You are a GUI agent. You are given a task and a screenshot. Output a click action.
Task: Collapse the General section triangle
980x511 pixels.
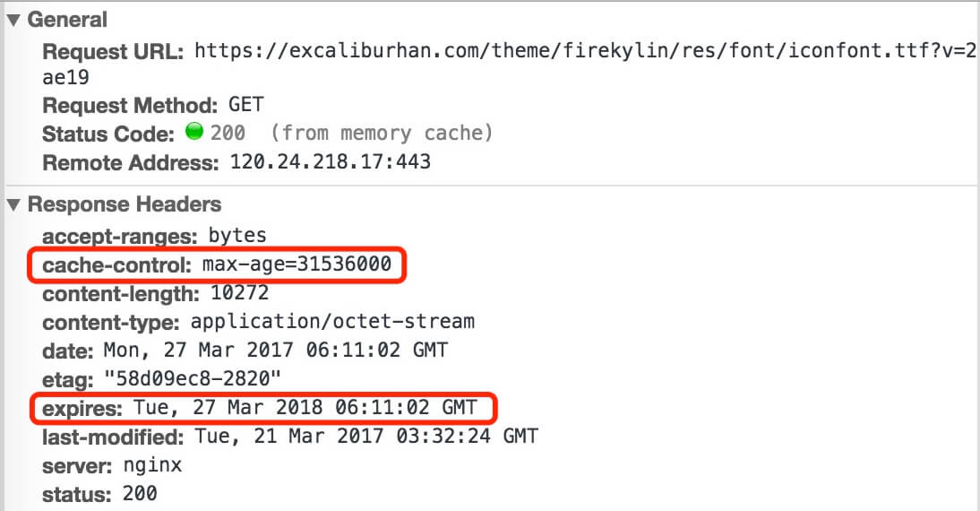[x=13, y=20]
